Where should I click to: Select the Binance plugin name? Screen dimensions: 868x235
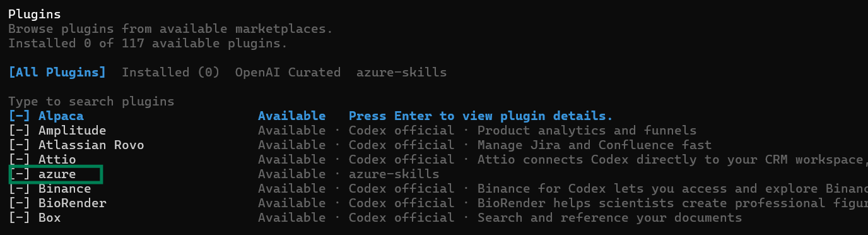click(65, 189)
